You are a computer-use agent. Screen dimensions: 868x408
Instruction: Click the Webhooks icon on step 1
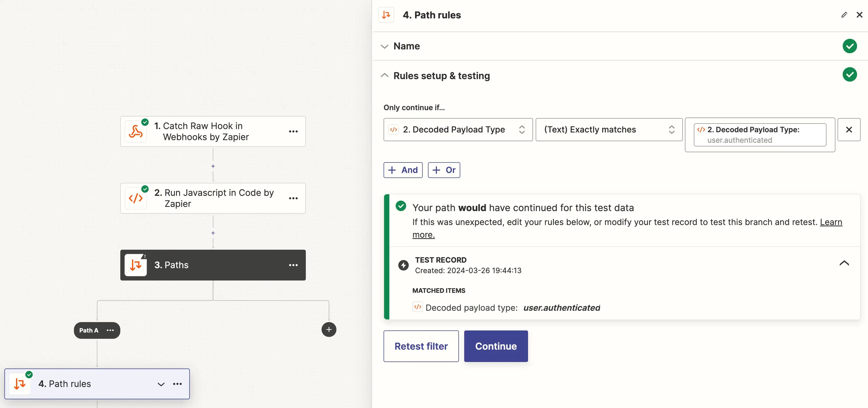[x=136, y=131]
